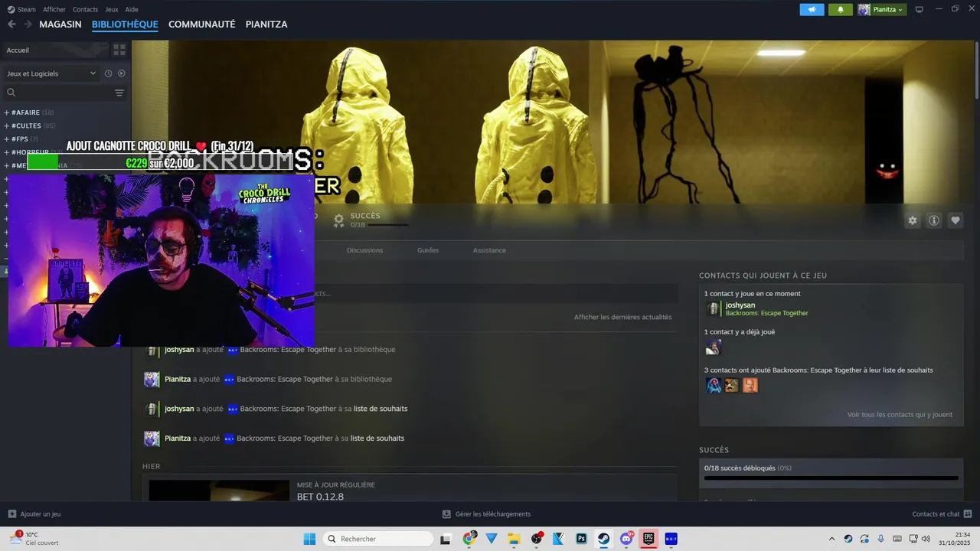The image size is (980, 551).
Task: Open the green notifications bell
Action: pyautogui.click(x=841, y=9)
